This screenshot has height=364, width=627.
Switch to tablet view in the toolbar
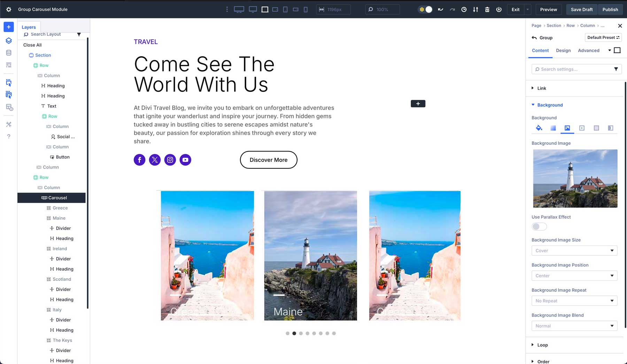coord(285,9)
